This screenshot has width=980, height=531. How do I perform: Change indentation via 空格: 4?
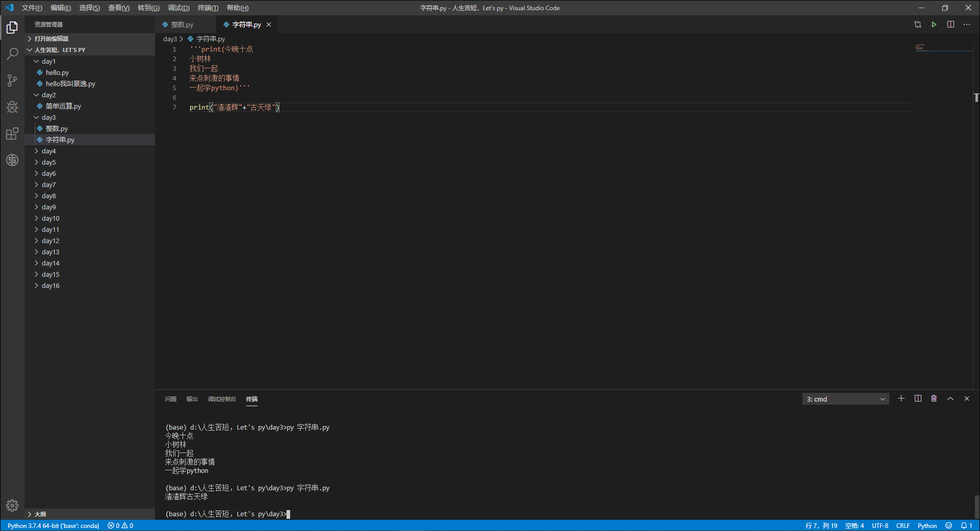(854, 525)
